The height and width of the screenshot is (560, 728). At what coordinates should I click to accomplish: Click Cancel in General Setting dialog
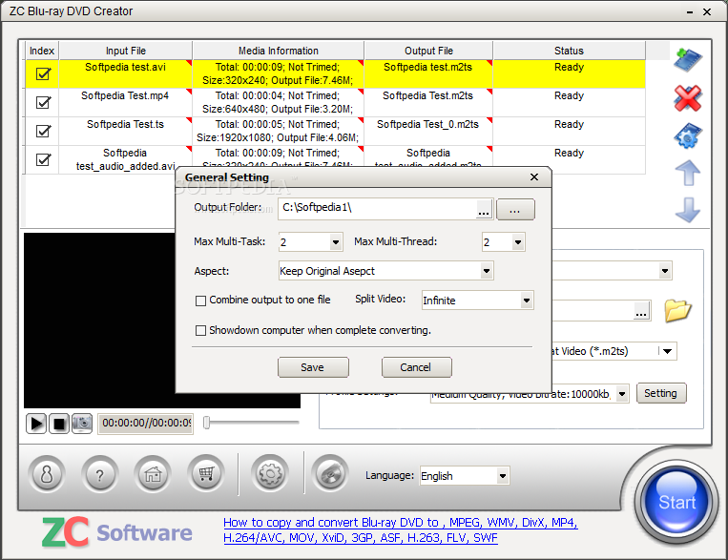point(416,367)
